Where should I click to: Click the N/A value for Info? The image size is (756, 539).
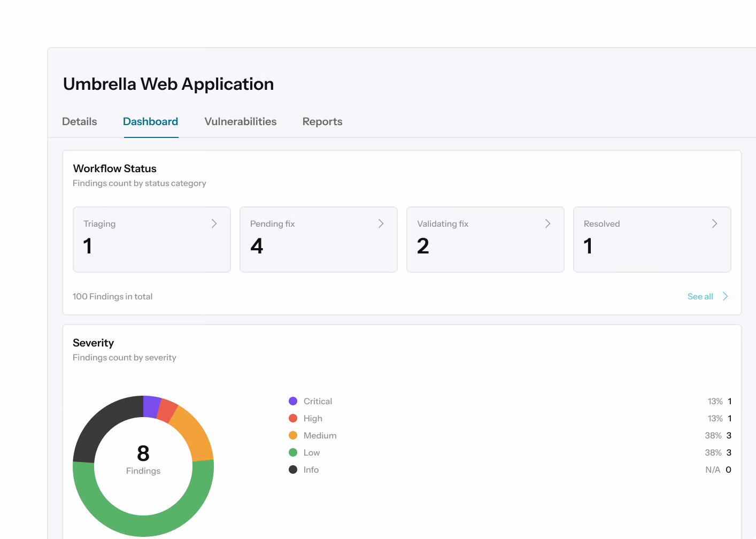point(713,469)
